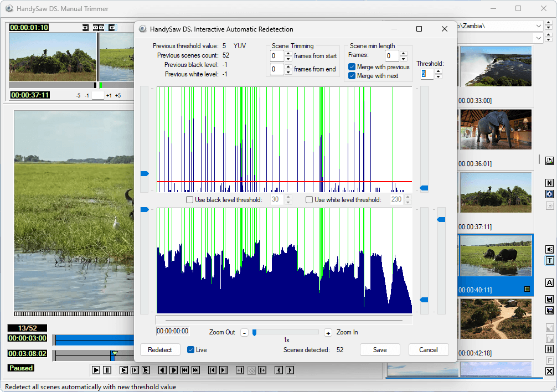Select the elephant scene thumbnail
The image size is (557, 392).
coord(496,129)
